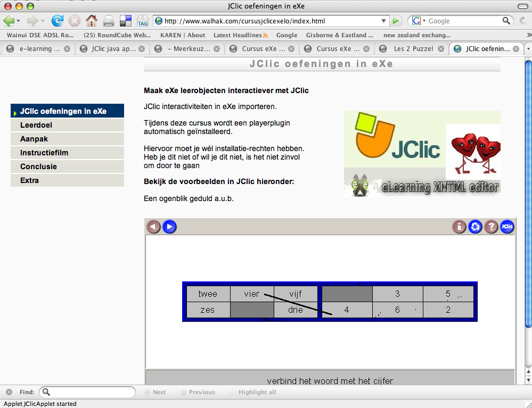Open the URL history dropdown arrow

coord(383,21)
